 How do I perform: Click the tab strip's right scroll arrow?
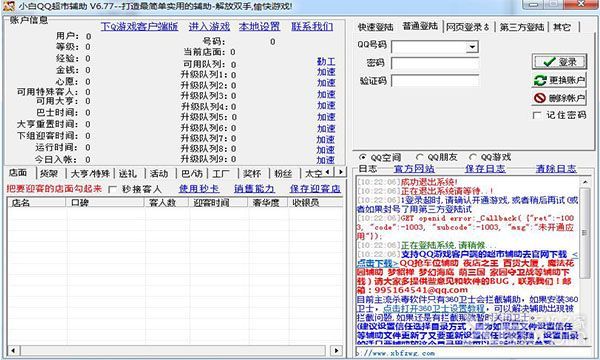[x=340, y=172]
